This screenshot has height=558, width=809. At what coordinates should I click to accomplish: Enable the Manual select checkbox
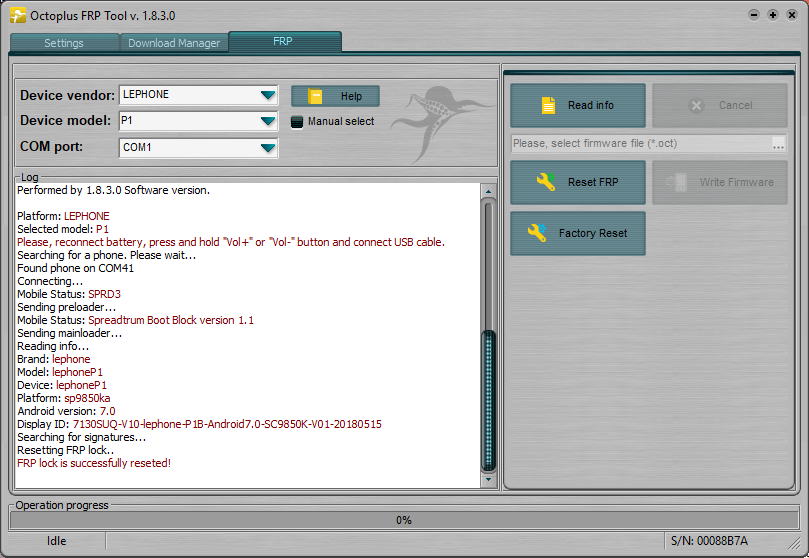(297, 122)
